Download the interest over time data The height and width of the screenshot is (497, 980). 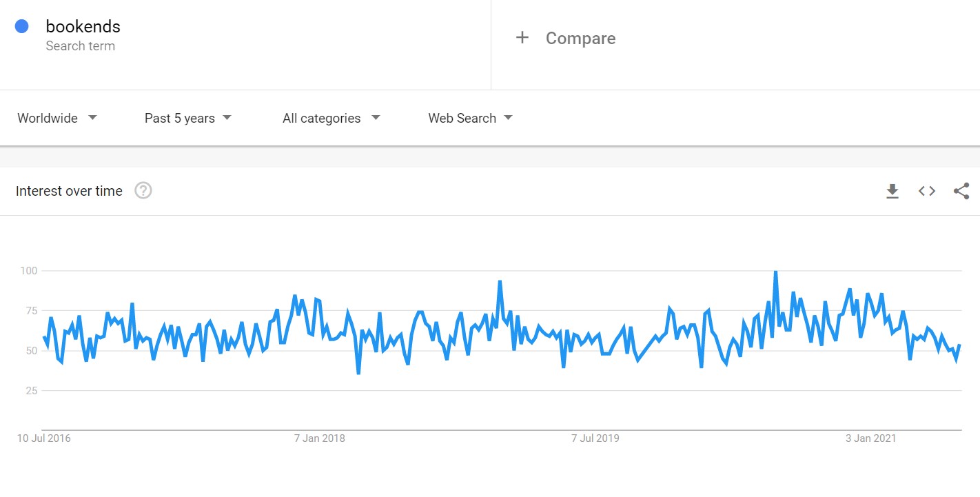892,191
